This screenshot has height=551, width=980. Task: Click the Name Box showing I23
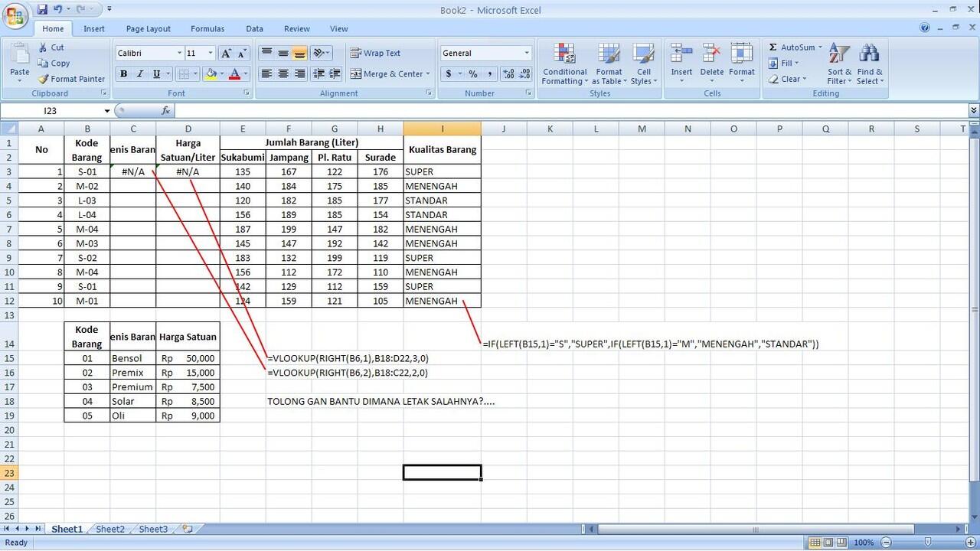tap(52, 111)
